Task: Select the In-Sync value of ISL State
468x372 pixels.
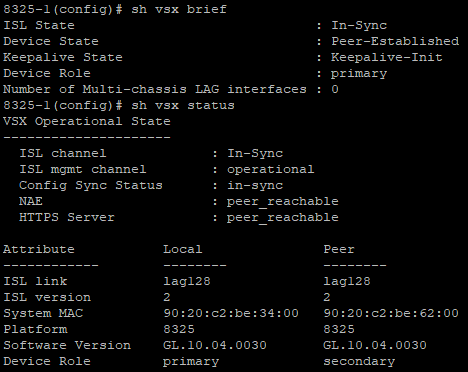Action: click(359, 25)
